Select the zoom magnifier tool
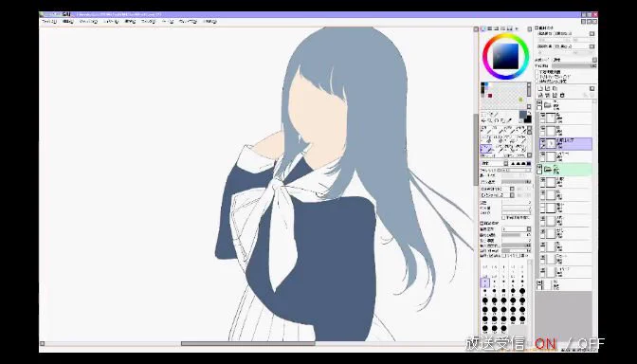This screenshot has width=637, height=364. click(x=490, y=120)
